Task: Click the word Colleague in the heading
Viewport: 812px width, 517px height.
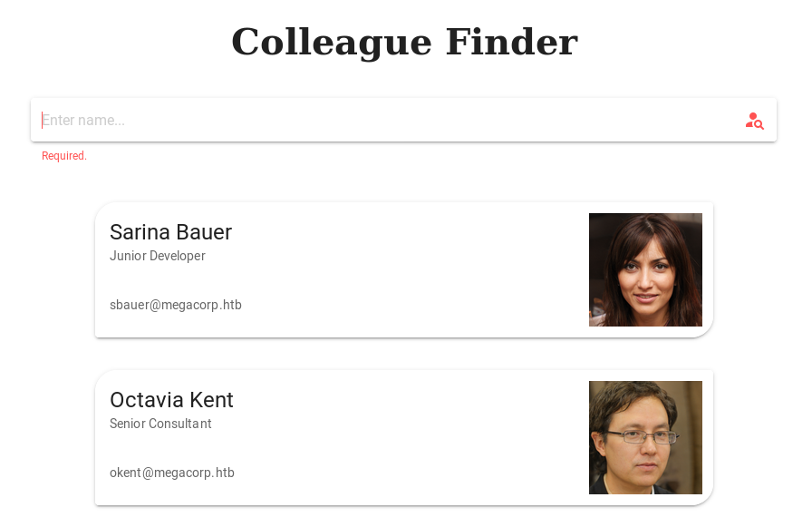Action: 331,42
